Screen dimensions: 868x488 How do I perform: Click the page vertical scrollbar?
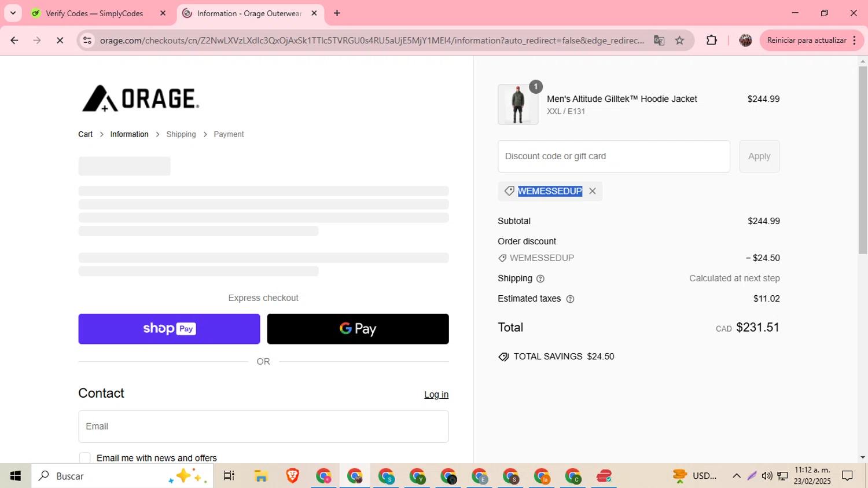click(863, 159)
